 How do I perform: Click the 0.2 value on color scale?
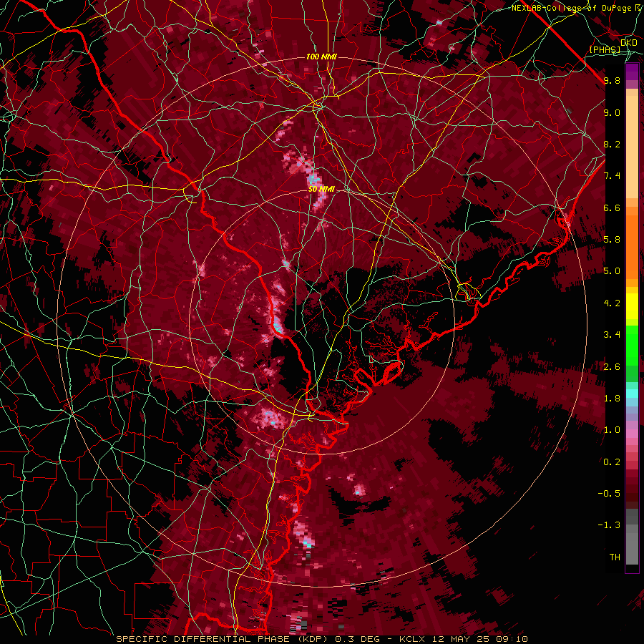tap(612, 462)
